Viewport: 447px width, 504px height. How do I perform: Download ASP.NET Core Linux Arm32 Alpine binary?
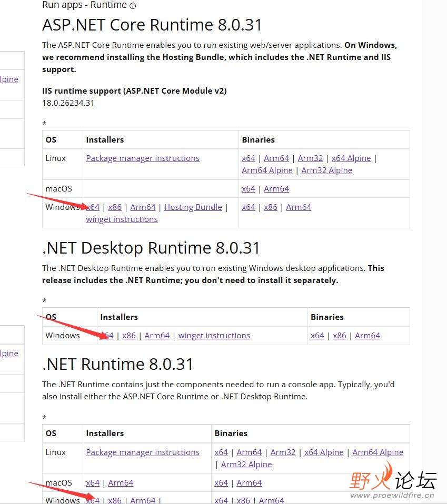(x=327, y=170)
